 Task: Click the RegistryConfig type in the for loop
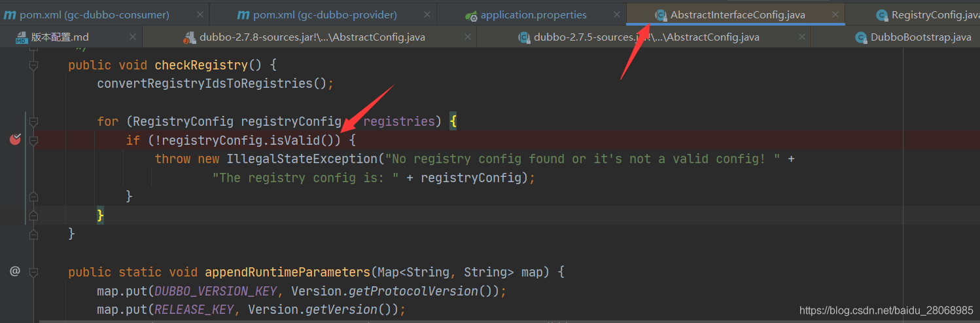(183, 121)
